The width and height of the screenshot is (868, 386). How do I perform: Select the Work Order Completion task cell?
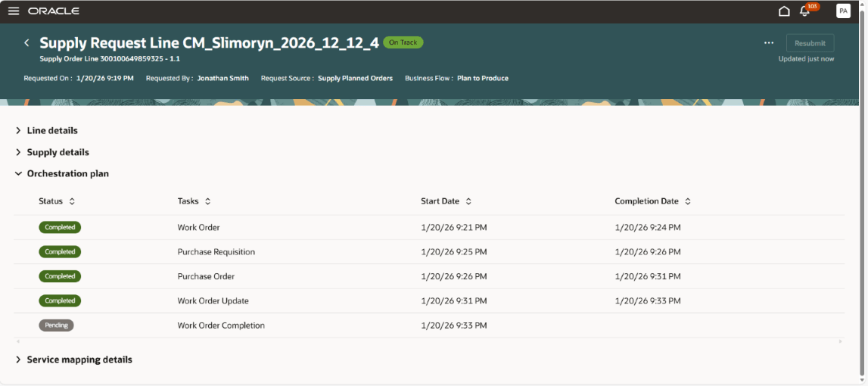tap(221, 325)
